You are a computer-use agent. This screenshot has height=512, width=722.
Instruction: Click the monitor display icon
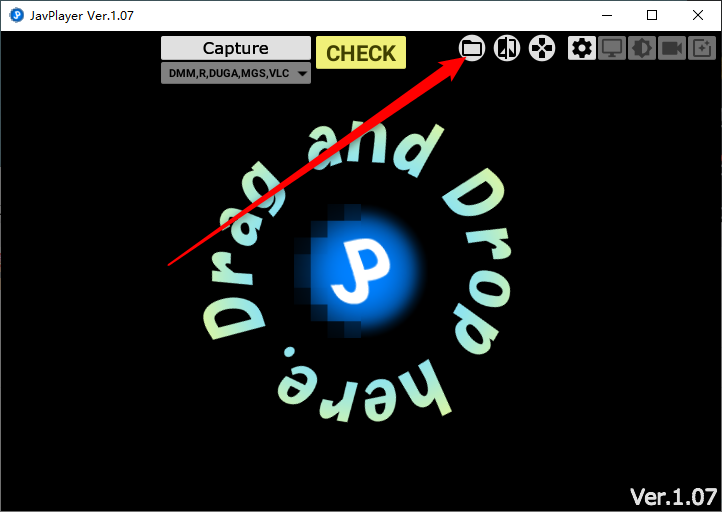[x=611, y=48]
